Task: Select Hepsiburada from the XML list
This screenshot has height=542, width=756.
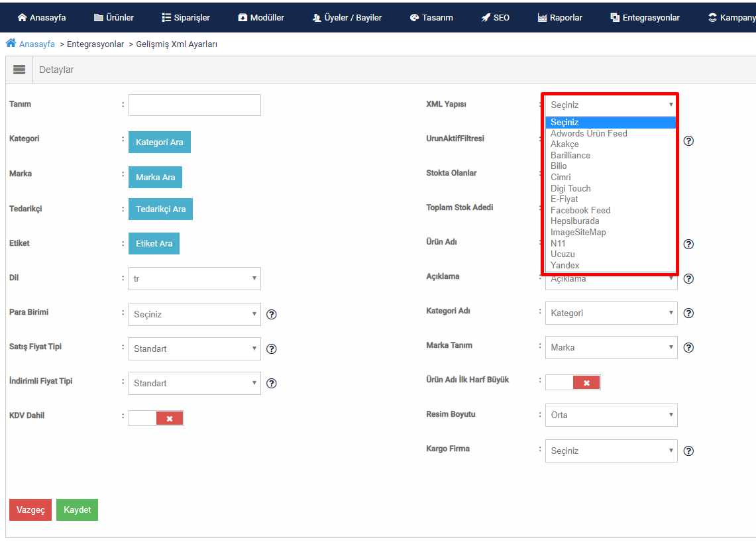Action: [610, 221]
